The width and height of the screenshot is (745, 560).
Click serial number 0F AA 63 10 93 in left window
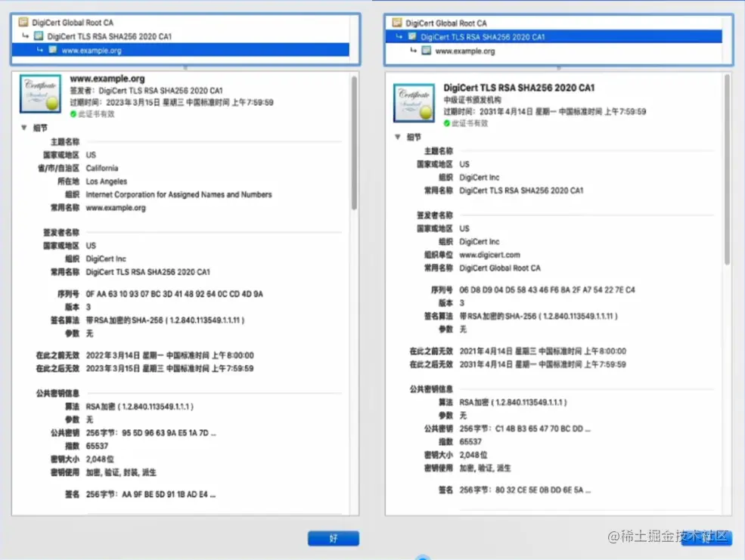click(x=174, y=294)
